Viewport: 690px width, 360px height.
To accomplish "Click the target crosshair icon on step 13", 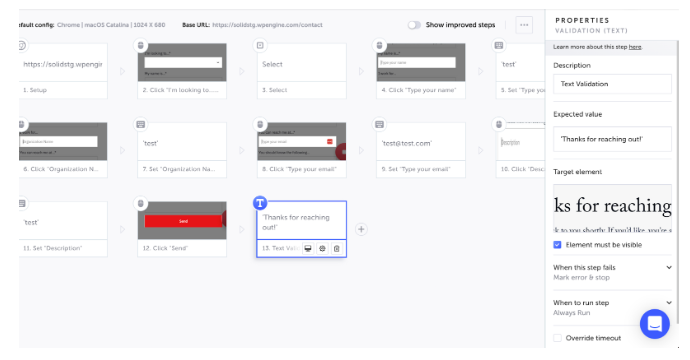I will pyautogui.click(x=322, y=249).
